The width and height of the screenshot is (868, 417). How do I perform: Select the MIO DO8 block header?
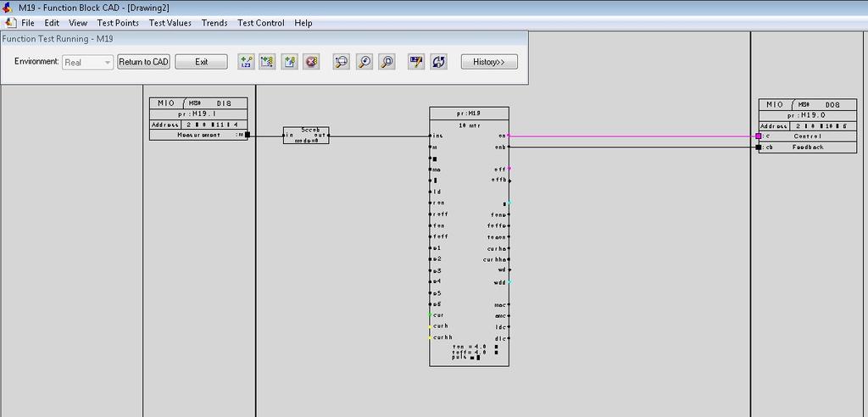pos(808,104)
